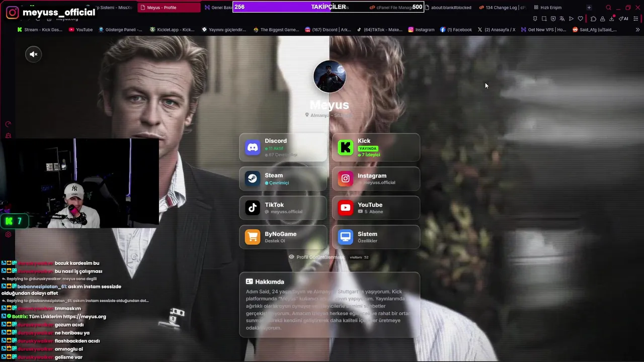
Task: Open the Instagram bookmark in bookmarks bar
Action: [x=421, y=30]
